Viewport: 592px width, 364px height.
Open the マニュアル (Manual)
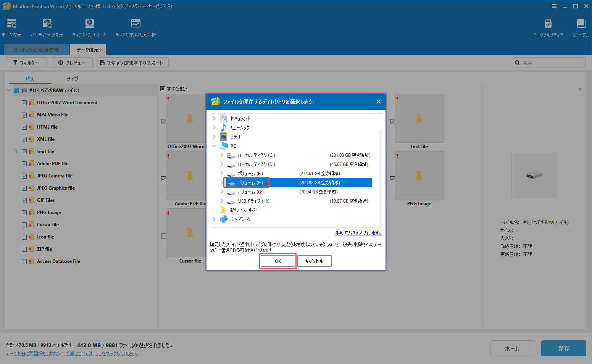pyautogui.click(x=580, y=27)
